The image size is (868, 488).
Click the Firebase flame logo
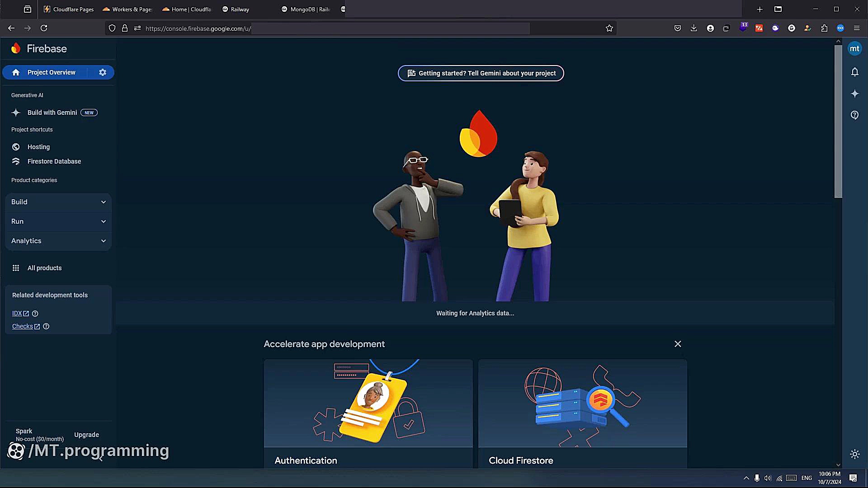(16, 48)
